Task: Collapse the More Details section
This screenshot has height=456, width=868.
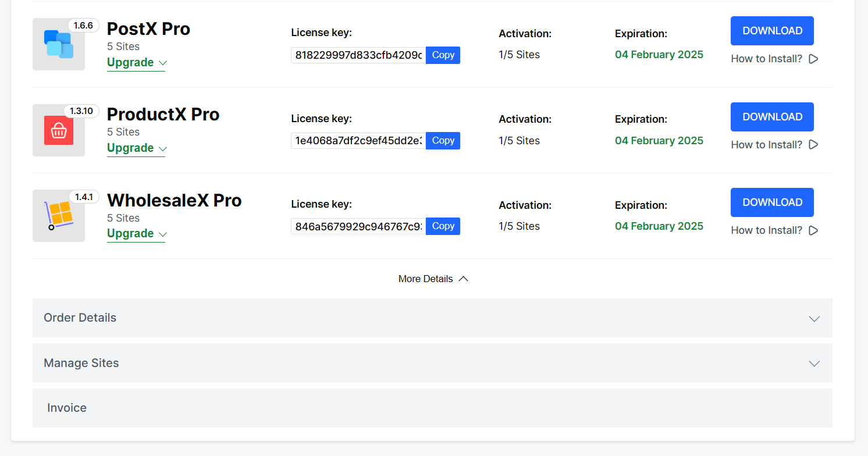Action: coord(433,279)
